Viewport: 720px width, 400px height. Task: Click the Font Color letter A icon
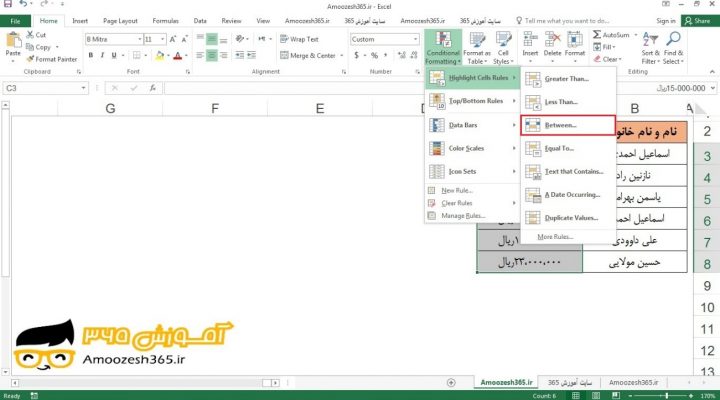(178, 56)
